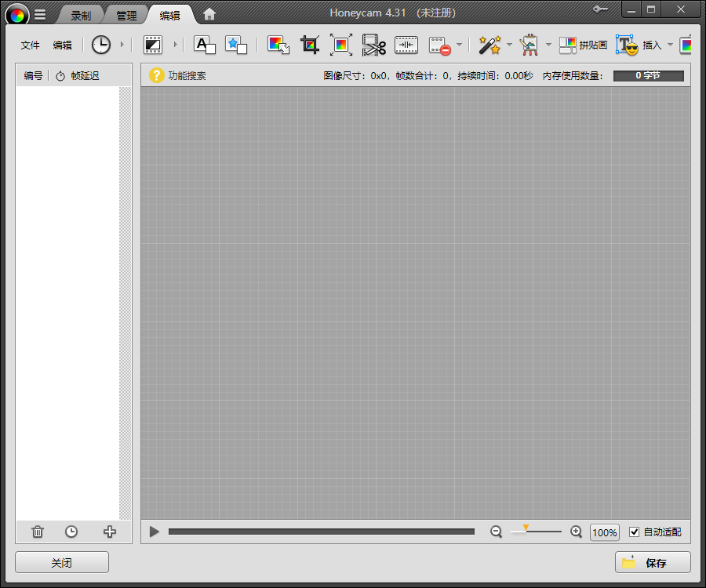706x588 pixels.
Task: Click the scissors cut-frames icon
Action: (x=374, y=45)
